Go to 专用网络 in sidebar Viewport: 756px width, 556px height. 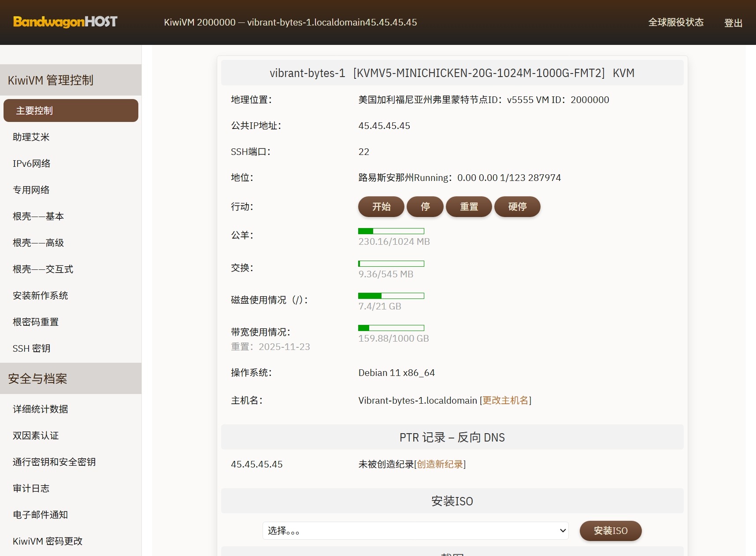click(31, 190)
